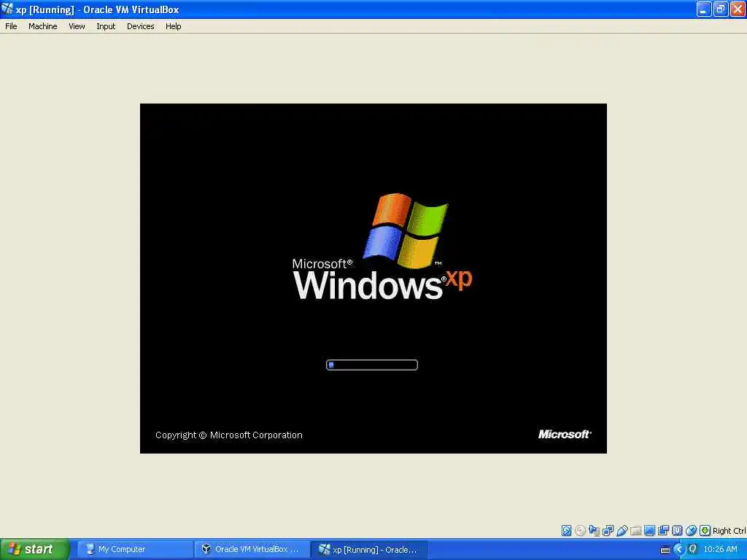This screenshot has height=560, width=747.
Task: Click the display monitor status icon
Action: [649, 531]
